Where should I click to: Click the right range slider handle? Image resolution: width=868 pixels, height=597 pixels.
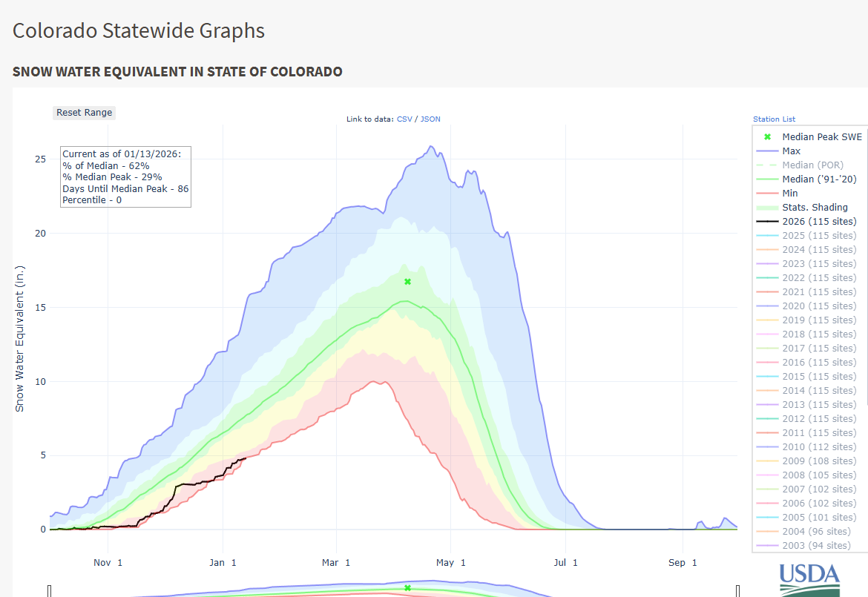coord(737,590)
